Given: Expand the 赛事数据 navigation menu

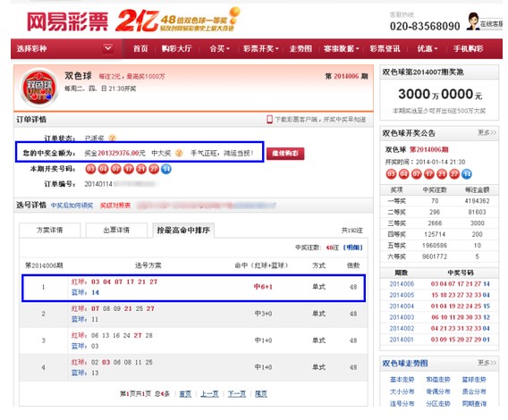Looking at the screenshot, I should (x=341, y=48).
